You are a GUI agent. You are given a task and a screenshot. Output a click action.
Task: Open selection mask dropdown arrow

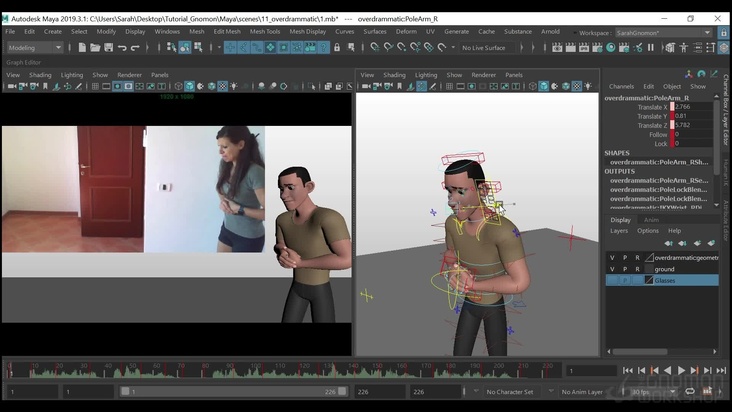click(x=219, y=48)
